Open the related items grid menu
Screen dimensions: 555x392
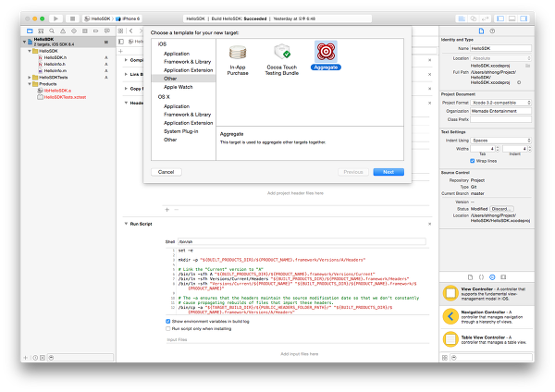coord(120,31)
